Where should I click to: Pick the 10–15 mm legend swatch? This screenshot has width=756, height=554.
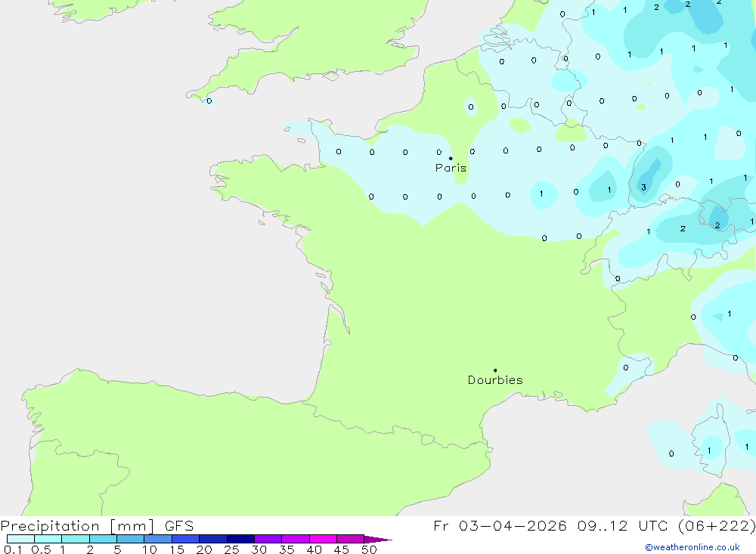pyautogui.click(x=158, y=539)
